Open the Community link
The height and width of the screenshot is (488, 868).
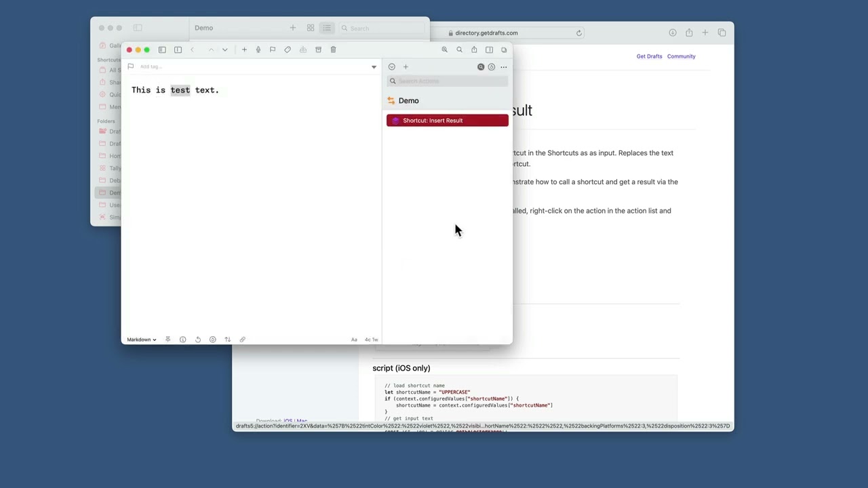tap(681, 56)
